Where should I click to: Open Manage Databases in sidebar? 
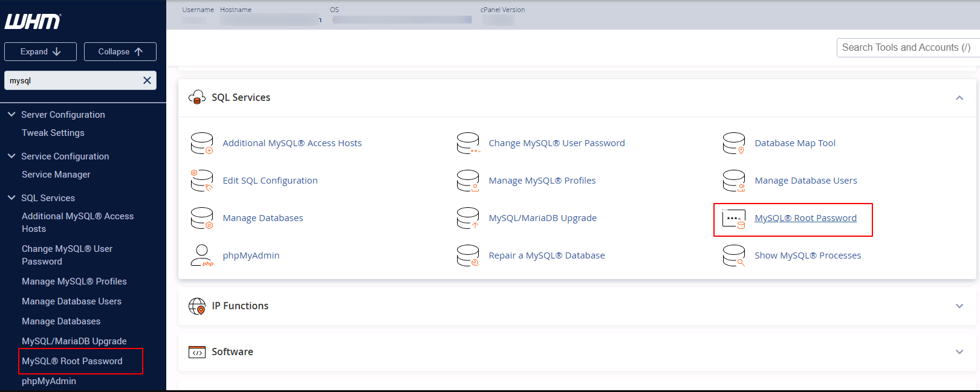coord(61,321)
